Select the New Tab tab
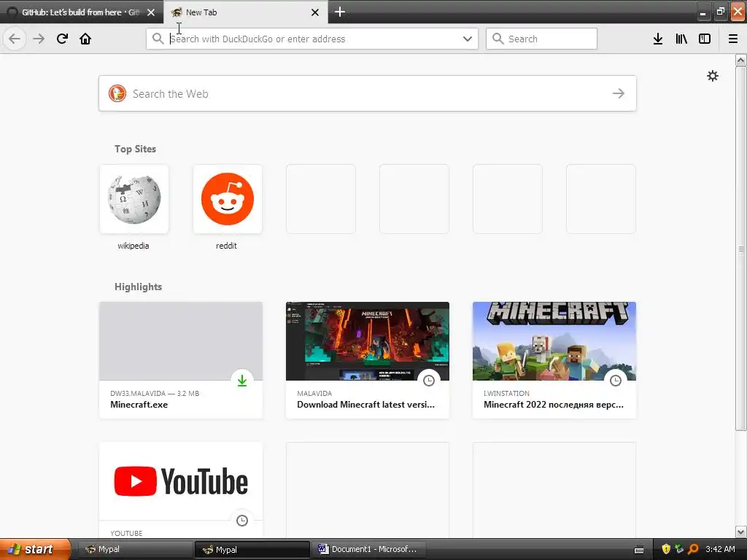The height and width of the screenshot is (560, 747). coord(246,12)
